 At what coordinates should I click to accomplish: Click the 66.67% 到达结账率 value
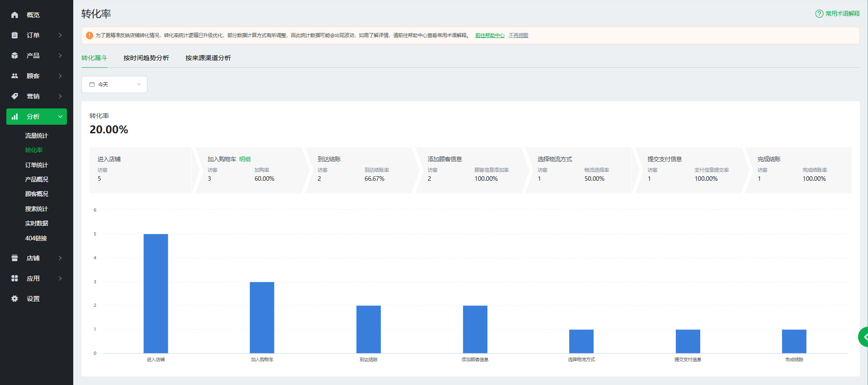(374, 178)
